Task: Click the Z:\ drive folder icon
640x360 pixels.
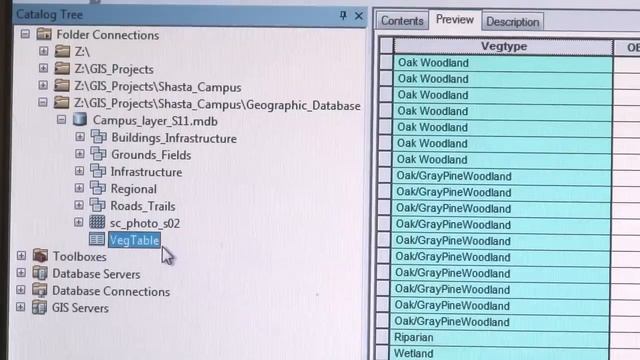Action: (x=62, y=51)
